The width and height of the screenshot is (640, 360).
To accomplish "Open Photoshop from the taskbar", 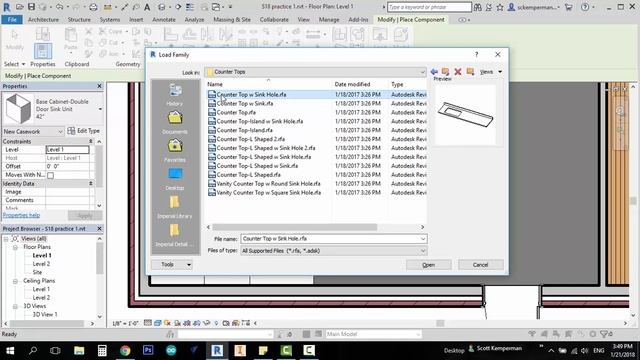I will pos(148,350).
